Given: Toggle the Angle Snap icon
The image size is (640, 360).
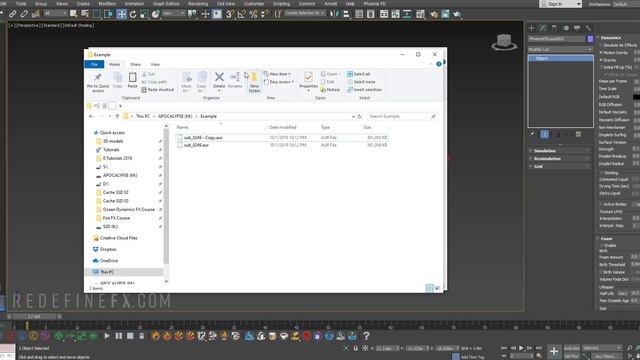Looking at the screenshot, I should pyautogui.click(x=242, y=14).
